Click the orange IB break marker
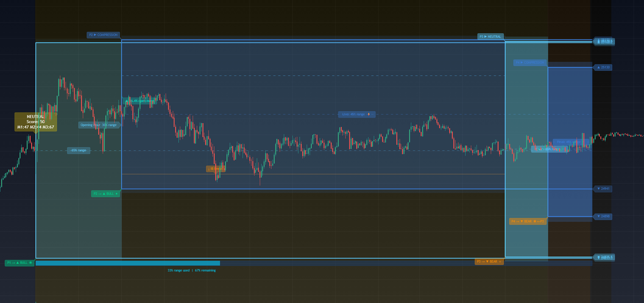Image resolution: width=644 pixels, height=303 pixels. [x=216, y=169]
